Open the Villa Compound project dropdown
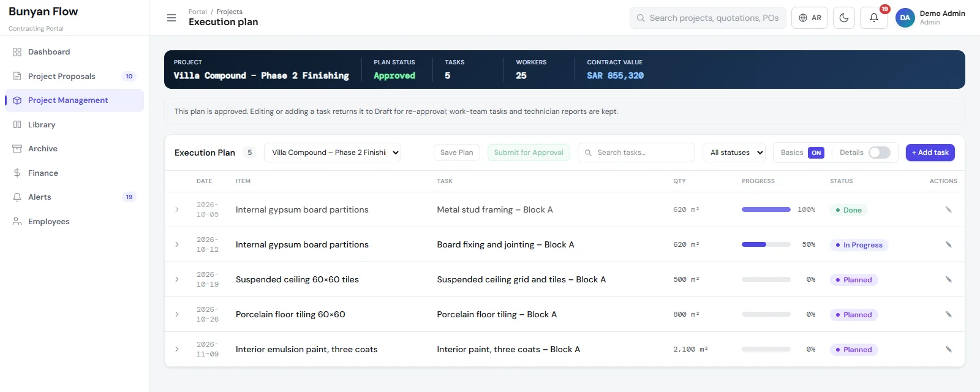The width and height of the screenshot is (980, 392). point(333,153)
